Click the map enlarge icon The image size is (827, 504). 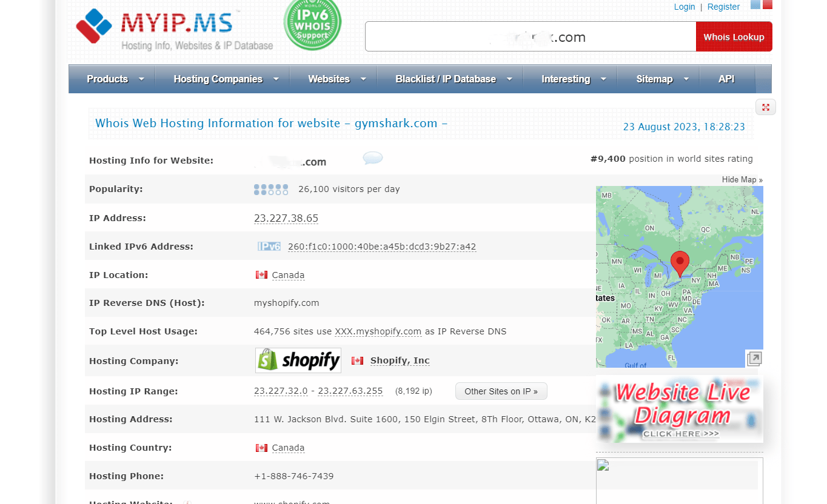tap(754, 359)
